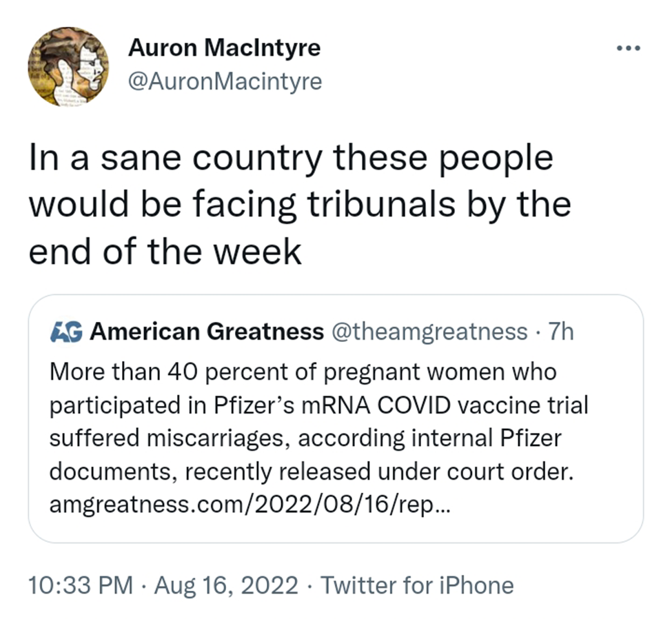Open Auron MacIntyre's profile picture

pos(68,67)
